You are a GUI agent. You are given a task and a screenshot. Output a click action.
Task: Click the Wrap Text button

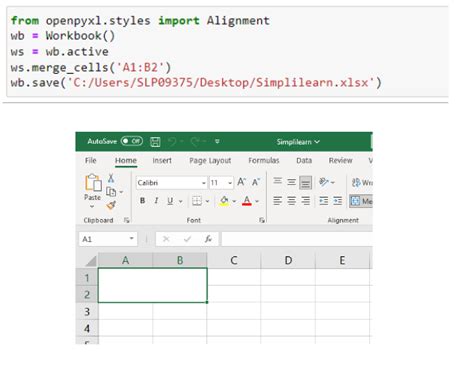point(362,182)
